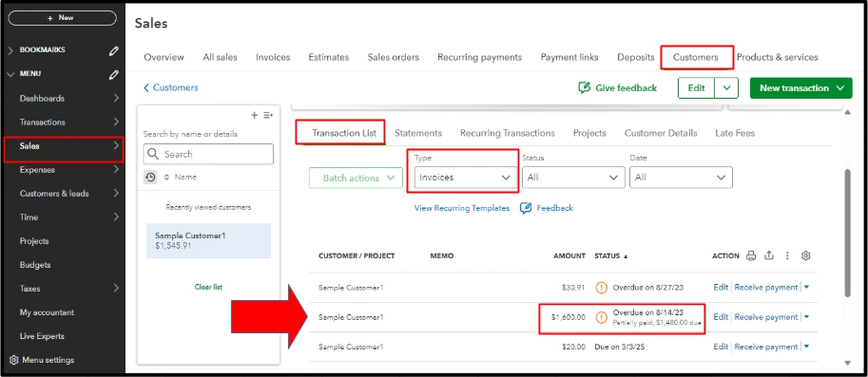This screenshot has height=377, width=868.
Task: Open the dropdown arrow next to Edit button
Action: click(727, 88)
